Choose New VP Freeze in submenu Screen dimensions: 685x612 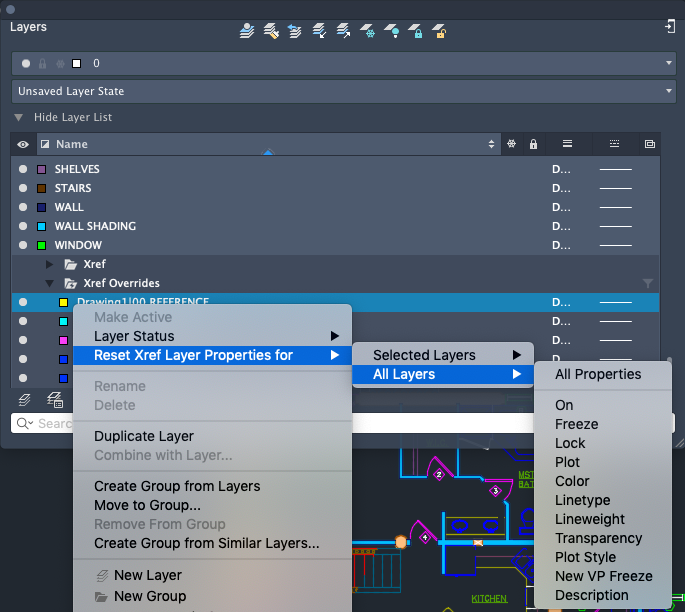603,576
